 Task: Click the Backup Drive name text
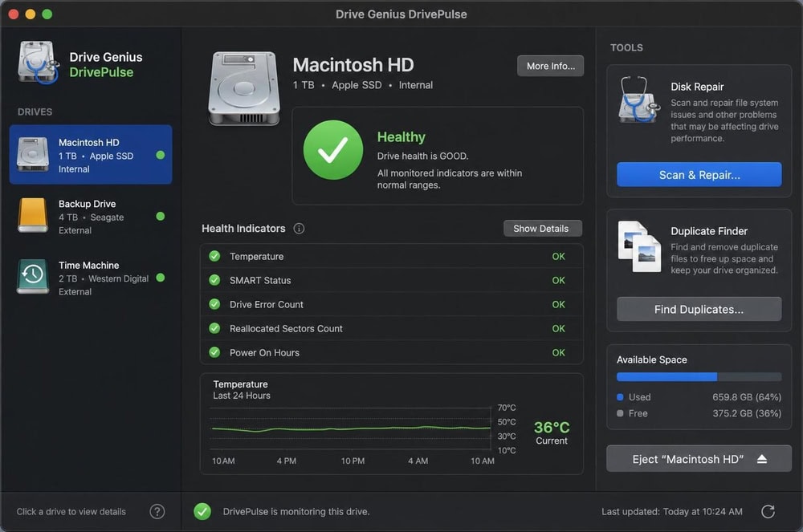coord(87,204)
